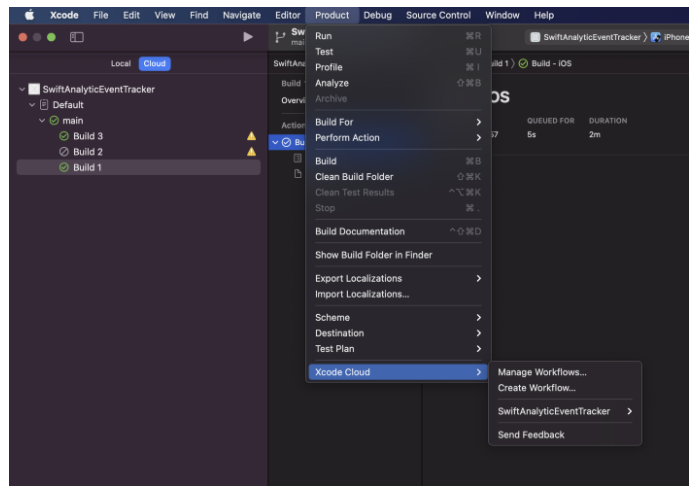
Task: Open the Edit menu
Action: click(131, 15)
